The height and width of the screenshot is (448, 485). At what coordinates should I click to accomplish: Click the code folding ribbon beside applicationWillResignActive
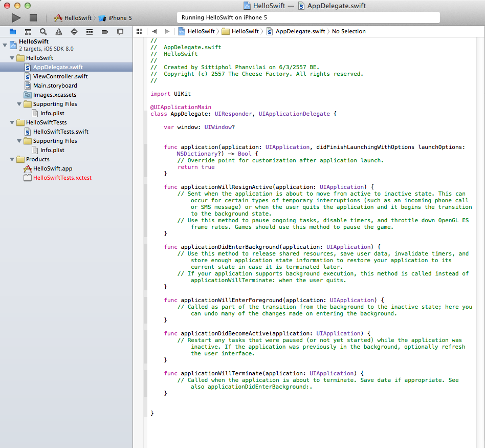coord(145,210)
